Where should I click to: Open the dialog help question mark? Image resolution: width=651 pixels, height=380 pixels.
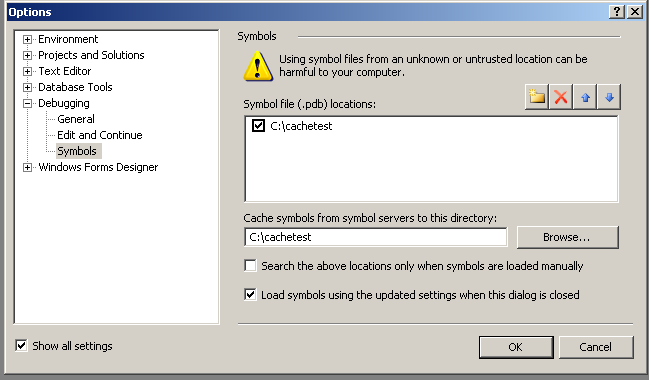click(617, 12)
